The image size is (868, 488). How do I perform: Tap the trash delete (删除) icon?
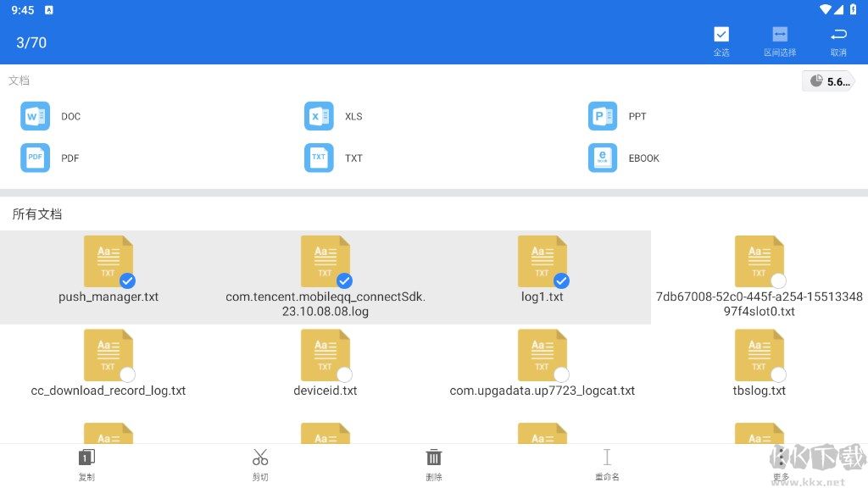[434, 458]
